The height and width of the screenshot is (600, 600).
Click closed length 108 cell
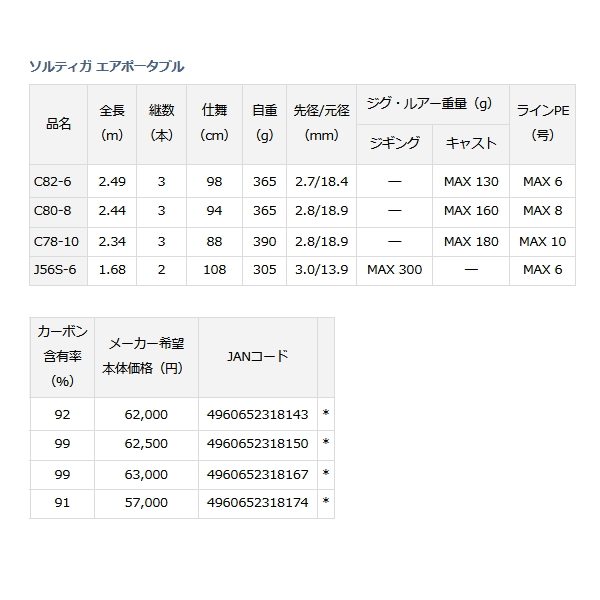coord(214,270)
